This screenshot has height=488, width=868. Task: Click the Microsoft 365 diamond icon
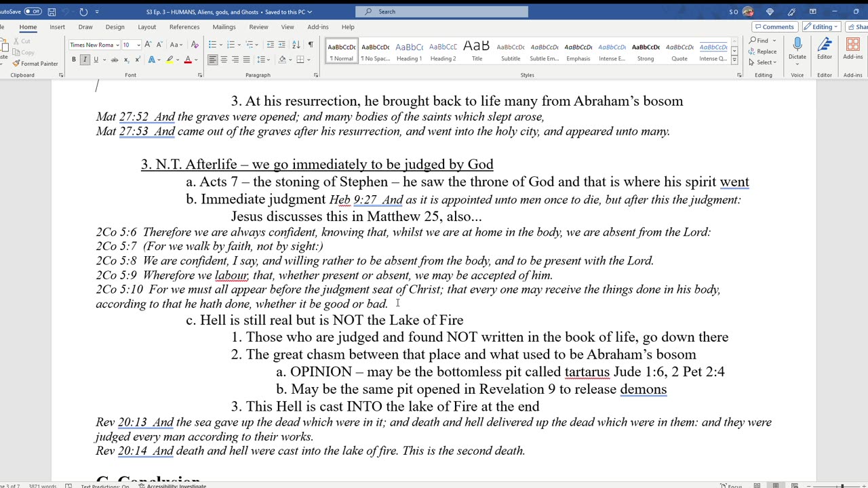coord(770,12)
